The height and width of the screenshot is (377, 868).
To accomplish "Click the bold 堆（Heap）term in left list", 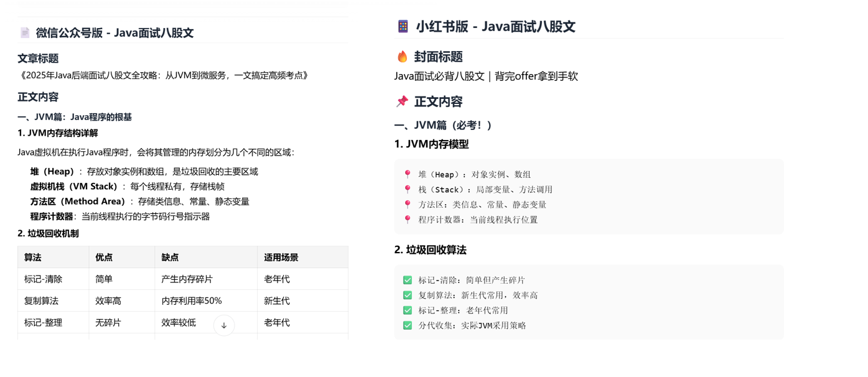I will pos(52,172).
